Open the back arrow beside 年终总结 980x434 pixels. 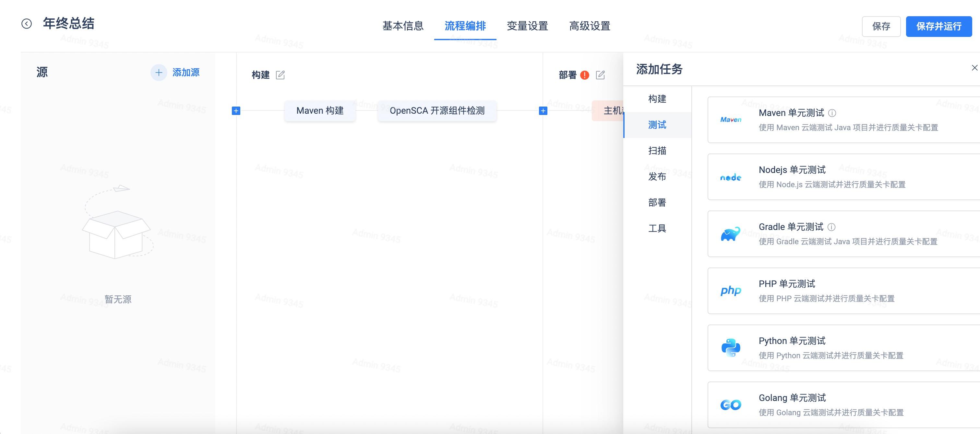[x=26, y=24]
